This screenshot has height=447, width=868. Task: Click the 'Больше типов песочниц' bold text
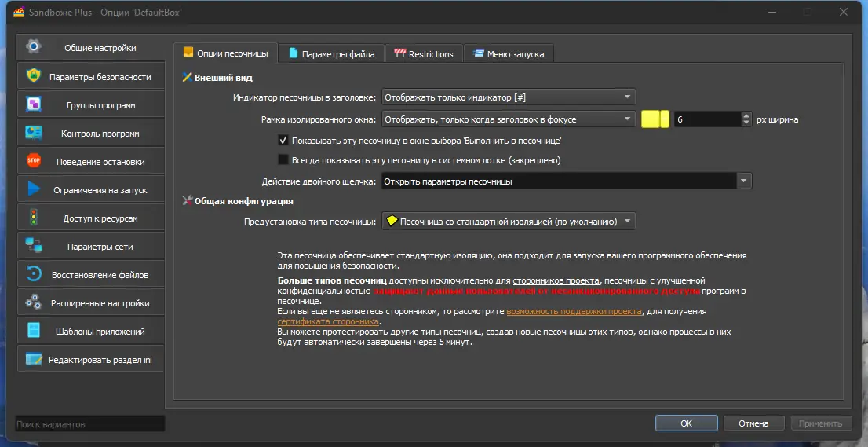[332, 280]
